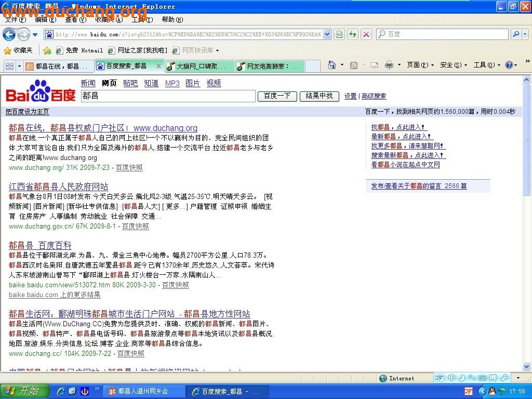Click the 结果中找 button
The height and width of the screenshot is (399, 532).
320,96
